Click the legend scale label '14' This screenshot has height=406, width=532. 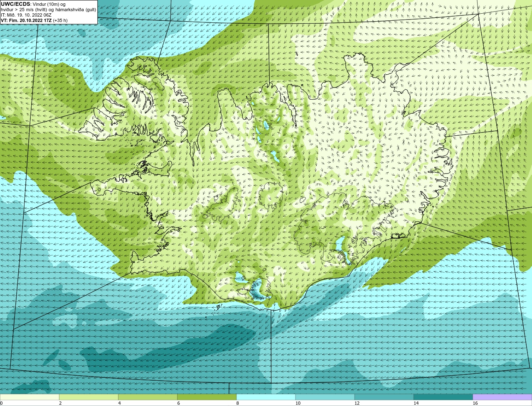click(416, 403)
